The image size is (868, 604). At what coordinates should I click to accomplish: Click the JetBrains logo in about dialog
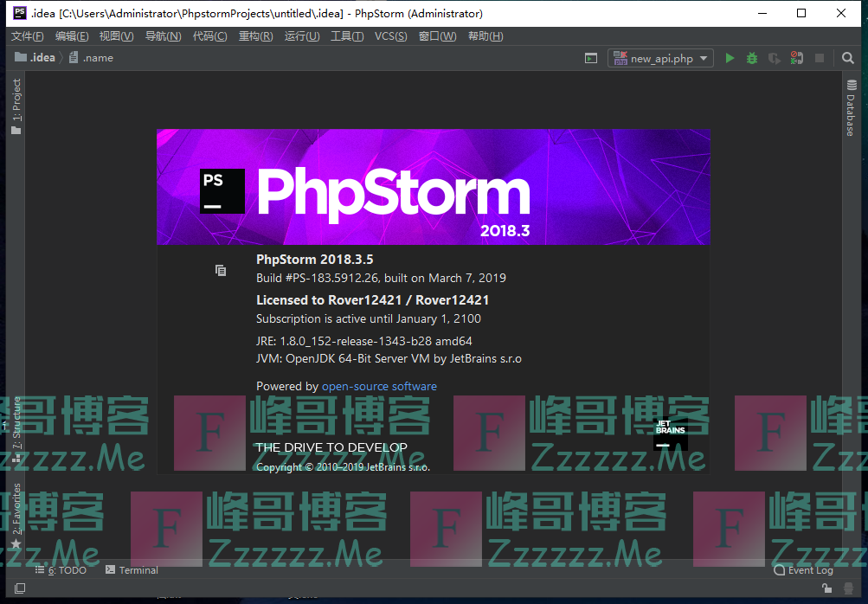pyautogui.click(x=671, y=434)
